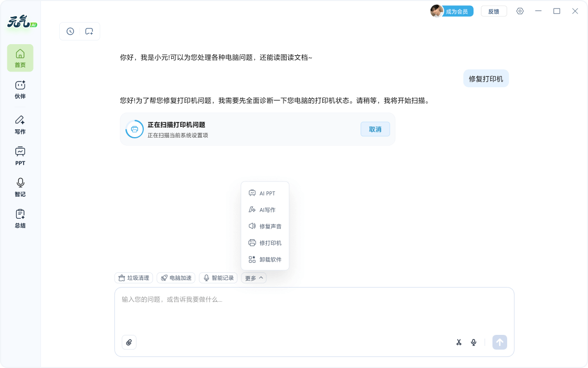
Task: Click the user avatar picture
Action: click(x=436, y=11)
